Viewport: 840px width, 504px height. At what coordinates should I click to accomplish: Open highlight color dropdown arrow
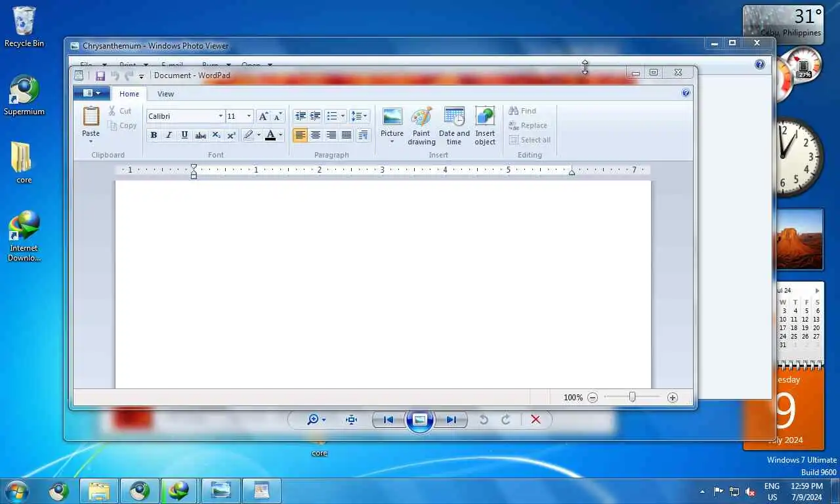click(259, 135)
